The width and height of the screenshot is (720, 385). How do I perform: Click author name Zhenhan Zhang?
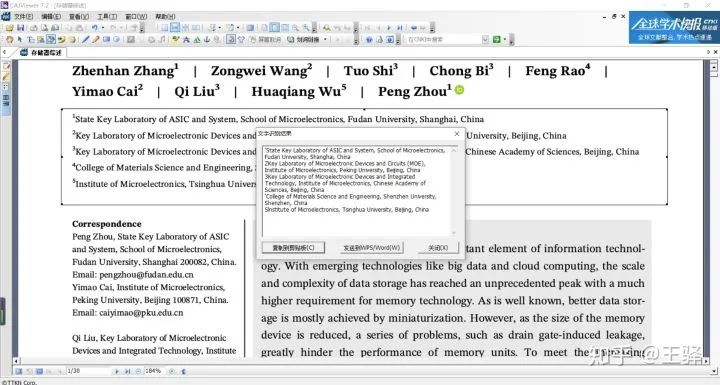[123, 71]
